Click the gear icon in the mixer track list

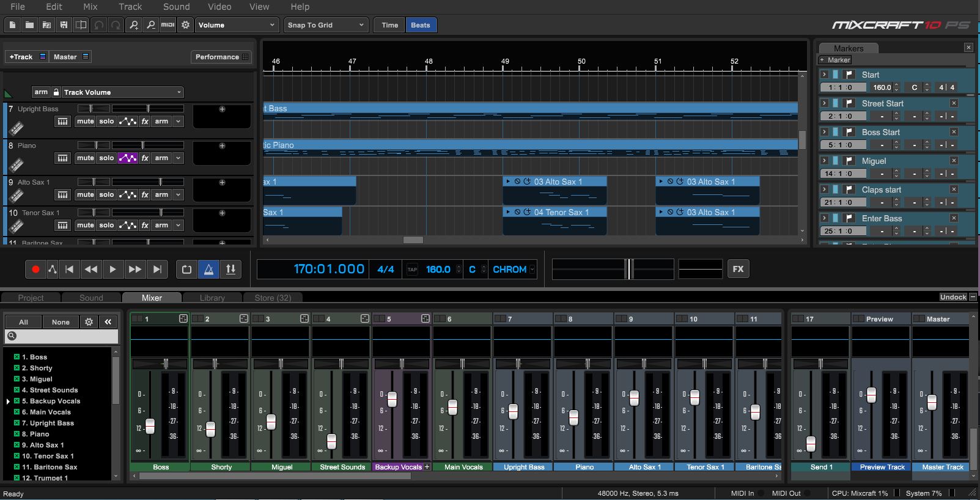89,322
